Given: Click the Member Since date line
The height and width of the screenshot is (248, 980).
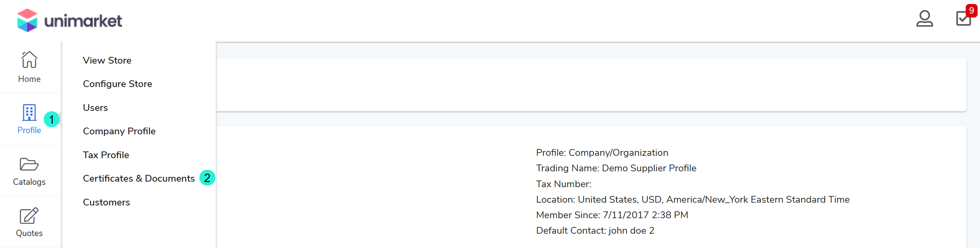Looking at the screenshot, I should [612, 215].
